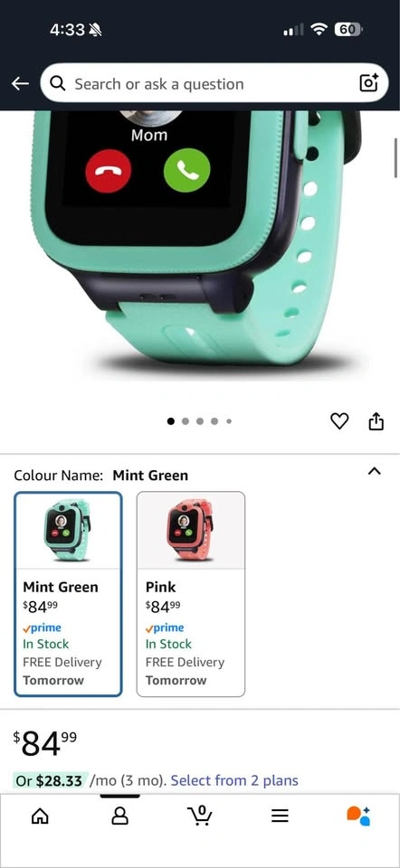
Task: Add to wish list heart icon
Action: tap(339, 422)
